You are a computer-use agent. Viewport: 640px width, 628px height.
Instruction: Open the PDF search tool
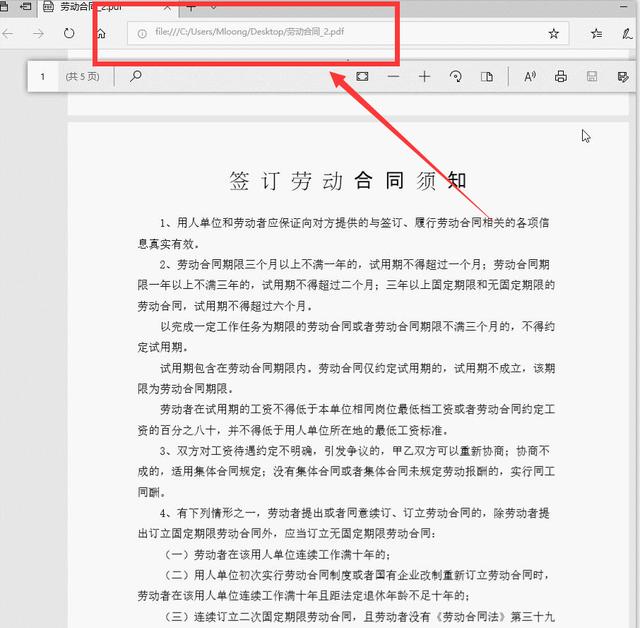tap(136, 76)
